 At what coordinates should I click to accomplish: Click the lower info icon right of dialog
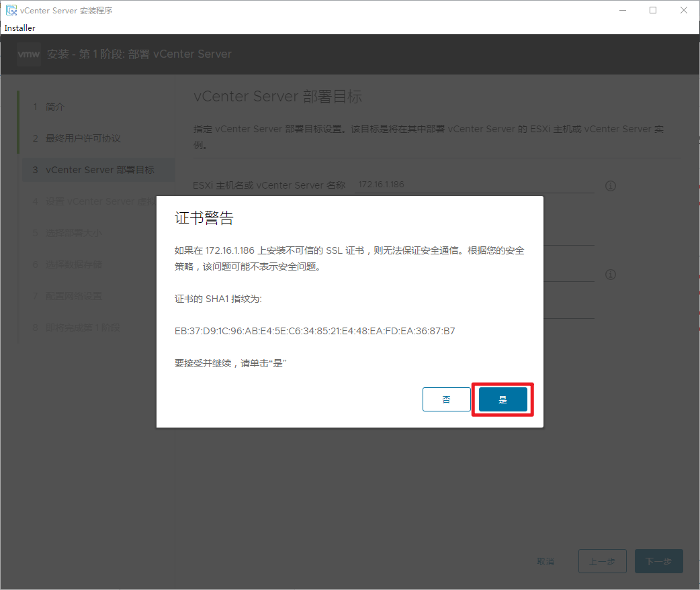click(x=610, y=275)
